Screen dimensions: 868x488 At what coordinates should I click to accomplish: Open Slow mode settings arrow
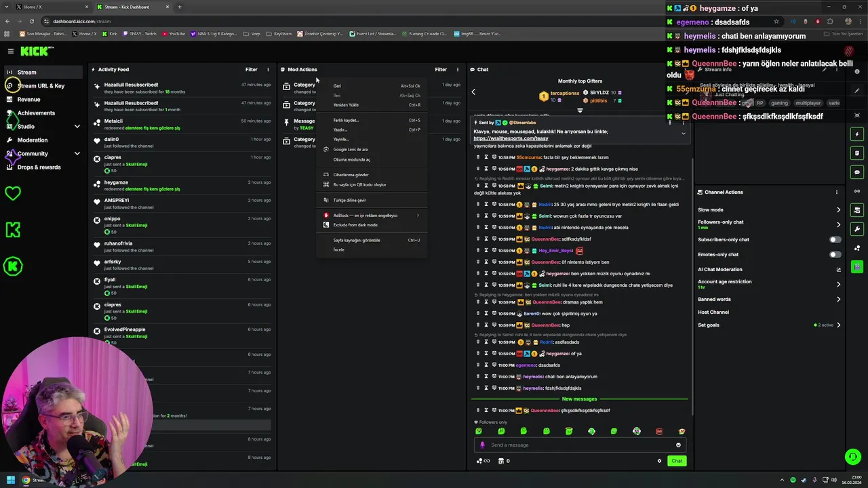(x=838, y=209)
